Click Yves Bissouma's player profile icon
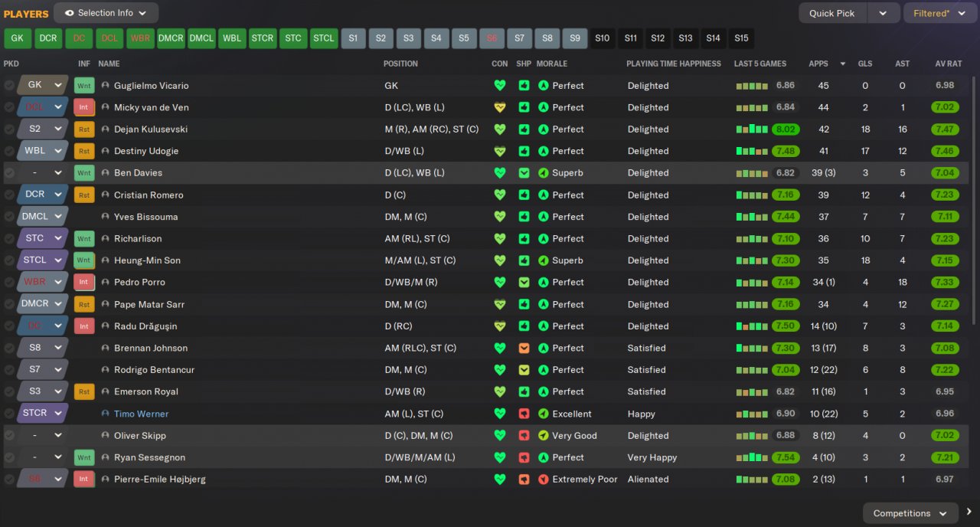 coord(105,217)
